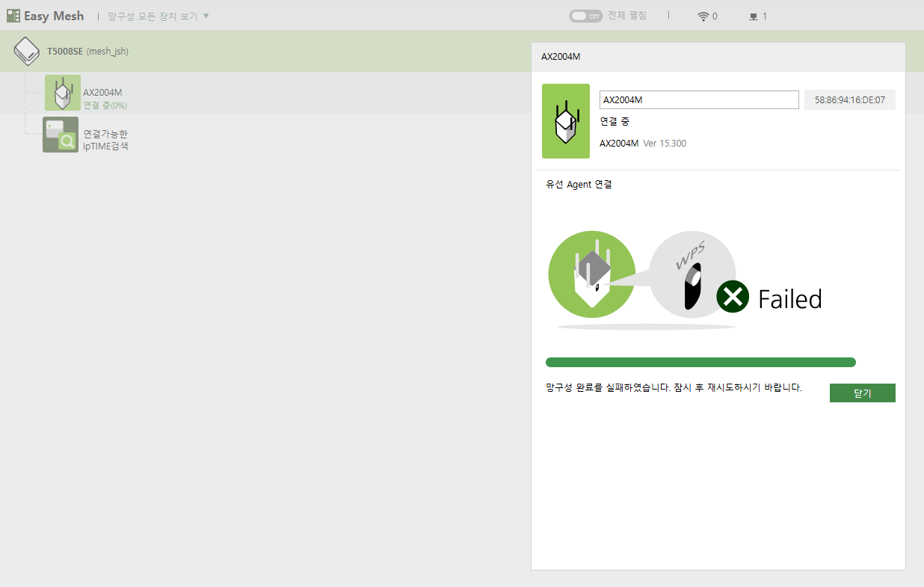The height and width of the screenshot is (587, 924).
Task: Click the 연결 중(0%) status text
Action: [x=105, y=105]
